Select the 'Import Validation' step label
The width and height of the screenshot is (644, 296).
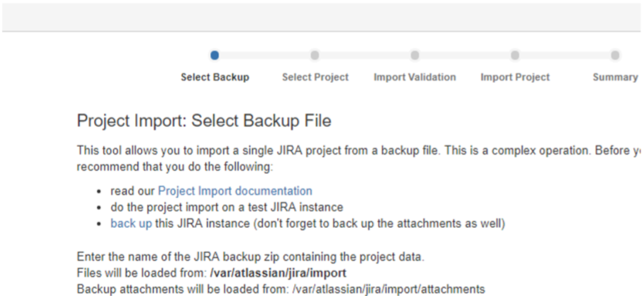415,77
